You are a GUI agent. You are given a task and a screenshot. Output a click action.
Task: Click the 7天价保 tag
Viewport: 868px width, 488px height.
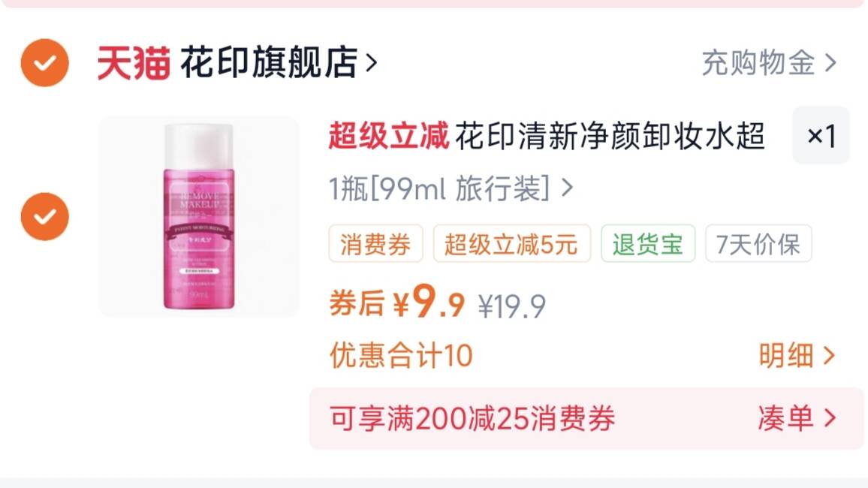[758, 243]
